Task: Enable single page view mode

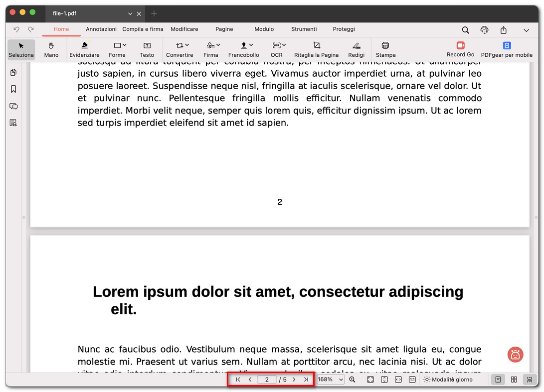Action: click(498, 380)
